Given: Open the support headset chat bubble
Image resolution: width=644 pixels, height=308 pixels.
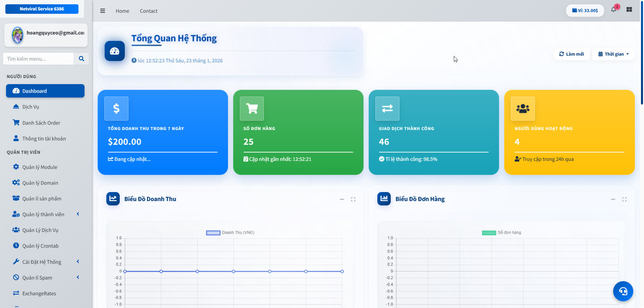Looking at the screenshot, I should tap(623, 291).
